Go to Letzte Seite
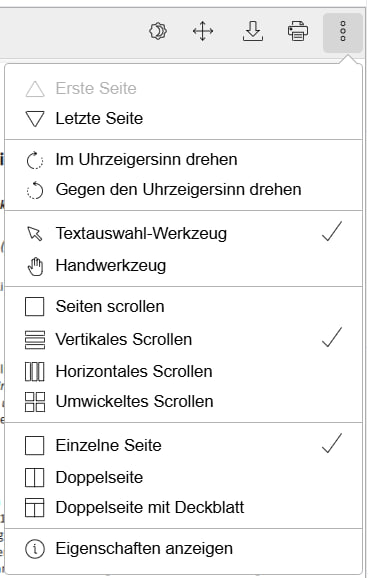Viewport: 368px width, 578px height. 183,118
